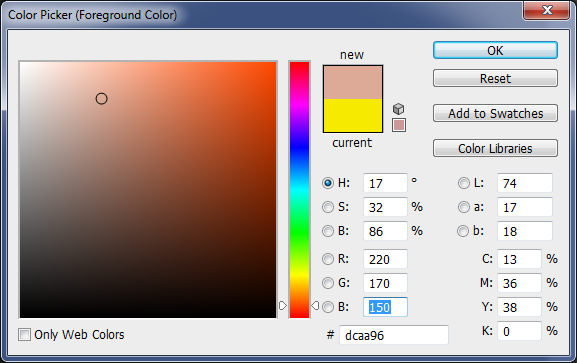
Task: Select the G green radio button
Action: click(328, 283)
